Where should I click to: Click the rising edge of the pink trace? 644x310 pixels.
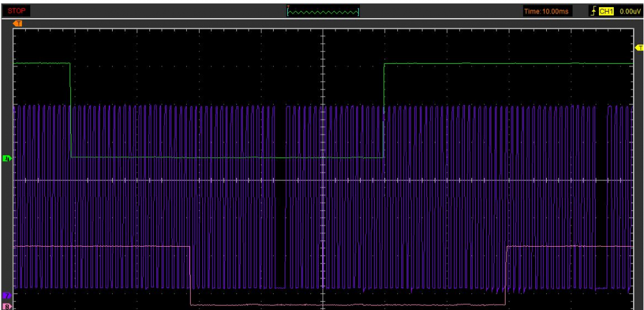(506, 275)
